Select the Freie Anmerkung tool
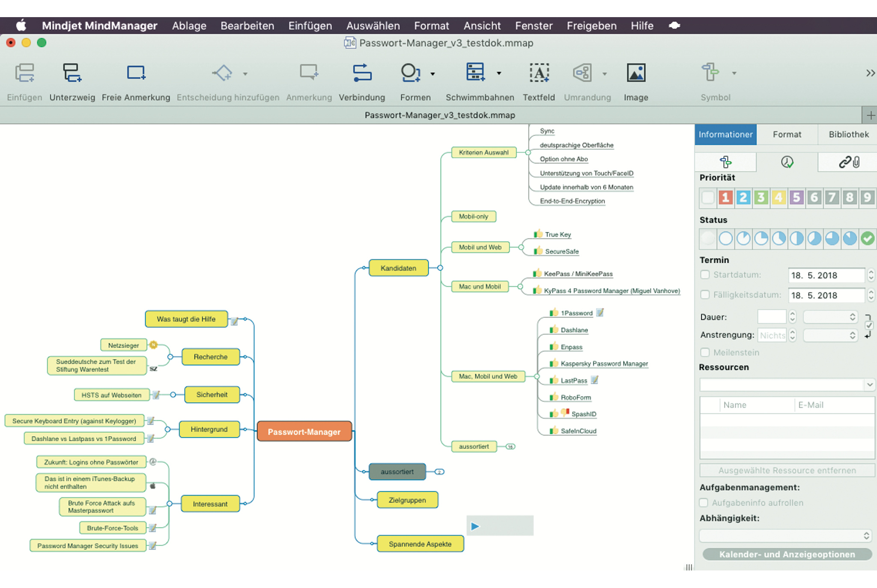Screen dimensions: 877x588 (136, 73)
